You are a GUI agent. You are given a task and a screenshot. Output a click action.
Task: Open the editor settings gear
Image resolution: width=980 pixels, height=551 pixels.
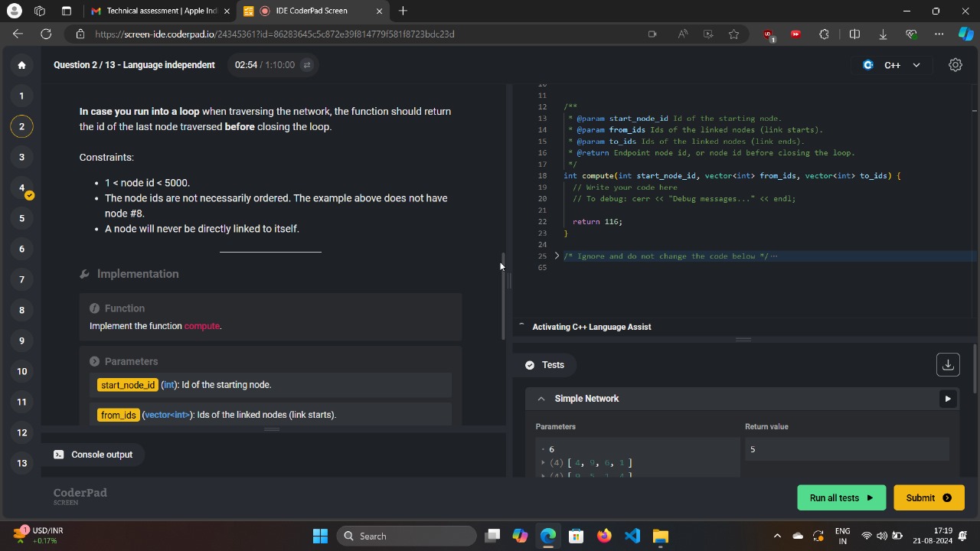click(x=955, y=65)
